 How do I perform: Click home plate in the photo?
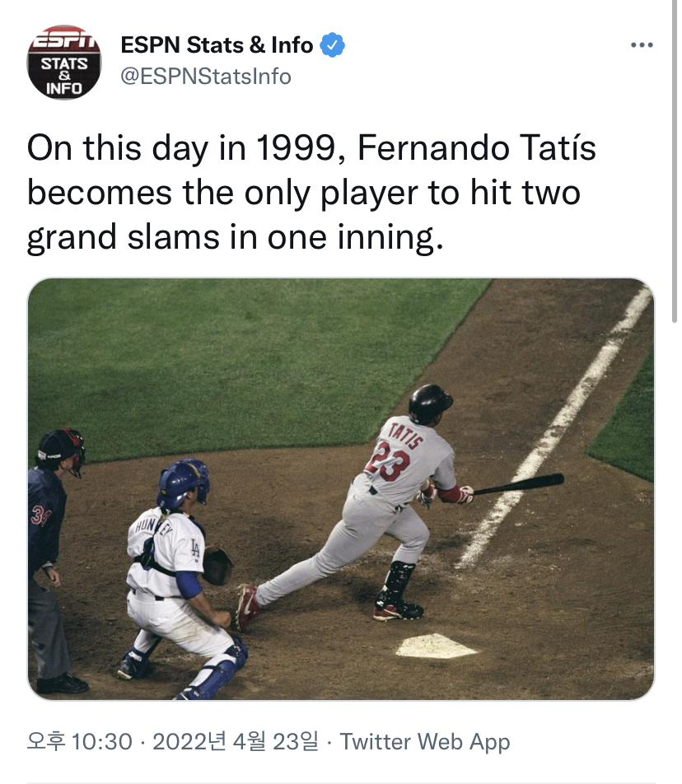(436, 645)
